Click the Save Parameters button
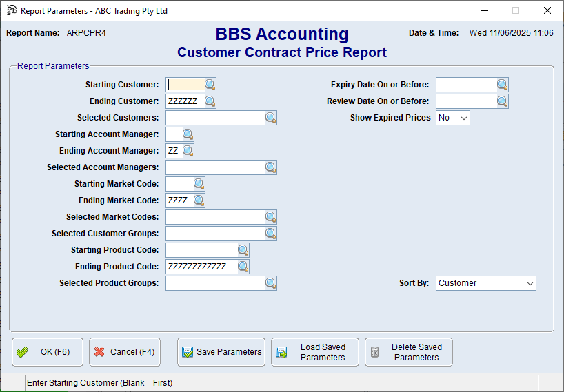The height and width of the screenshot is (392, 564). pos(221,352)
